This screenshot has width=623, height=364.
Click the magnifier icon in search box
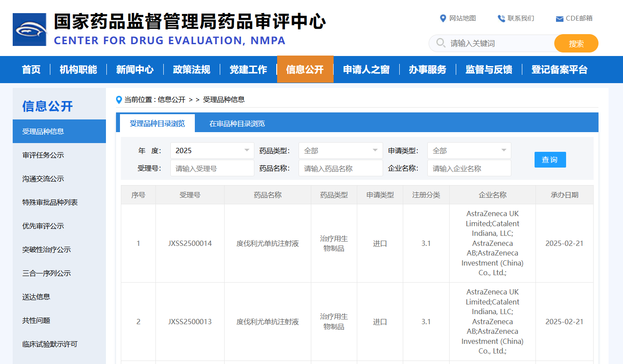(x=441, y=43)
